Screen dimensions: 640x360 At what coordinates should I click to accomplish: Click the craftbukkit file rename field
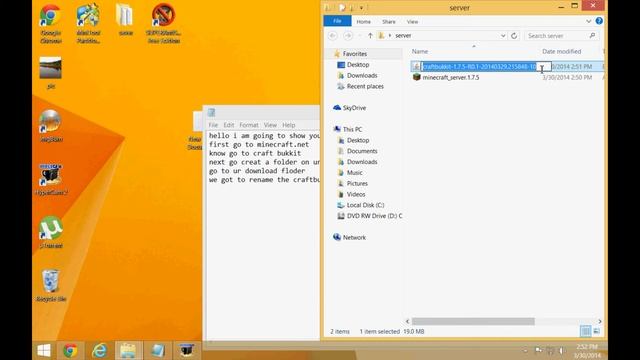pos(486,67)
